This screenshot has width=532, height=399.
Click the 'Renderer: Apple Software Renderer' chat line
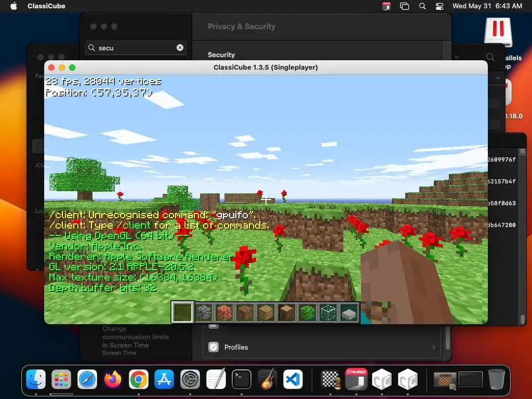(141, 257)
